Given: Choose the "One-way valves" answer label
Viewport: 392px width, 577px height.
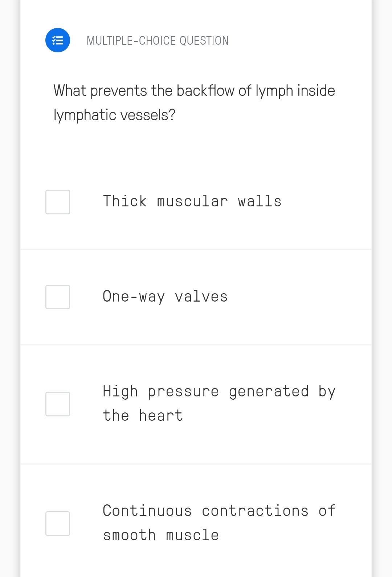Looking at the screenshot, I should [165, 296].
